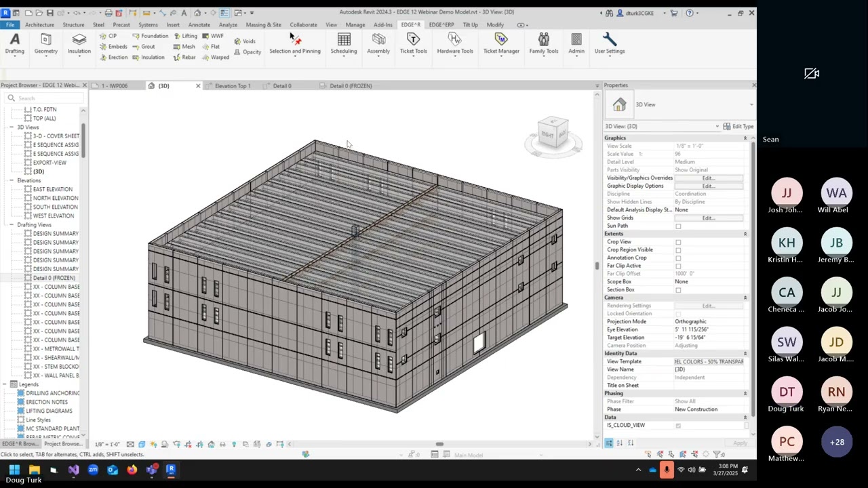Click Edit for Show Grids
The height and width of the screenshot is (488, 868).
pos(709,218)
